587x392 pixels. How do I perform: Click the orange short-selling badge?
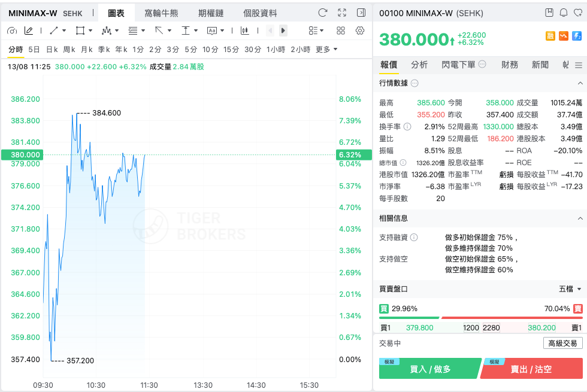coord(564,36)
